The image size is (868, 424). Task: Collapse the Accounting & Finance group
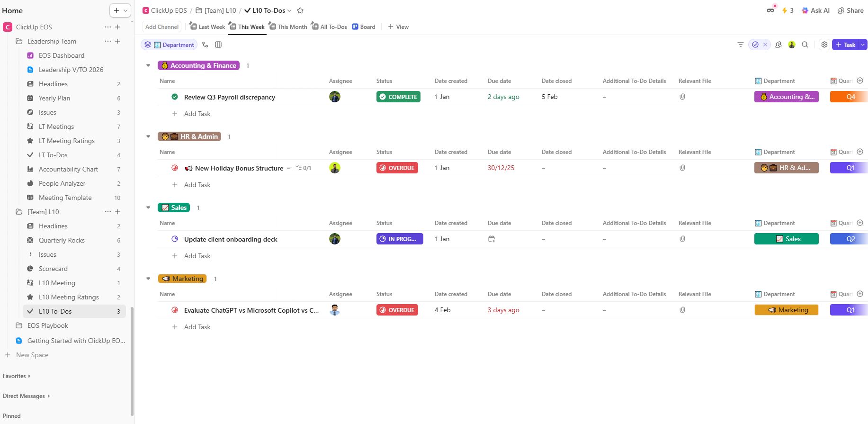point(148,65)
